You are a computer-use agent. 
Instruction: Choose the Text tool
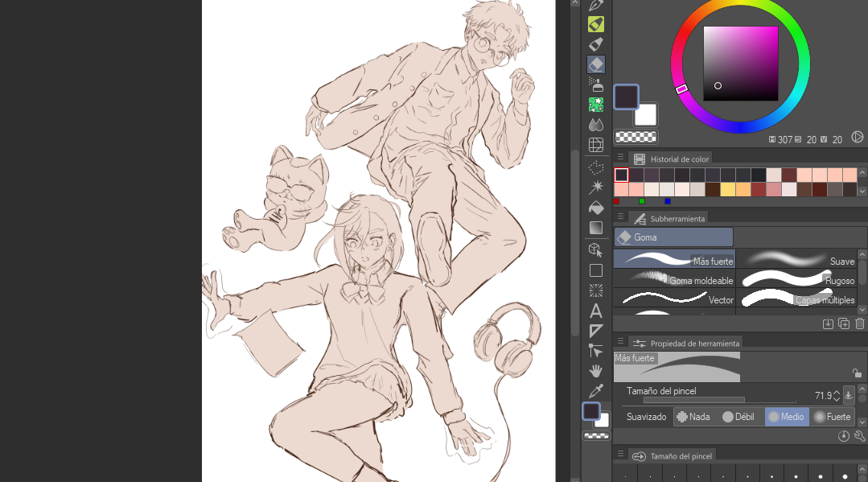596,311
